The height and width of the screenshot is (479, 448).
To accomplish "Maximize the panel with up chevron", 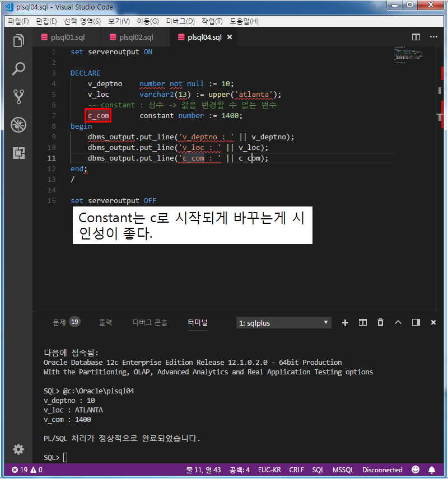I will [398, 322].
